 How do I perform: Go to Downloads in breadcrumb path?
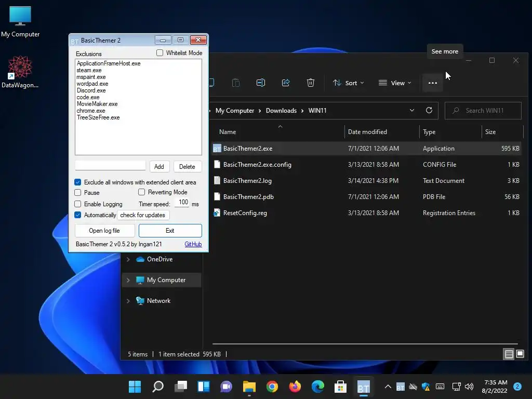[281, 111]
